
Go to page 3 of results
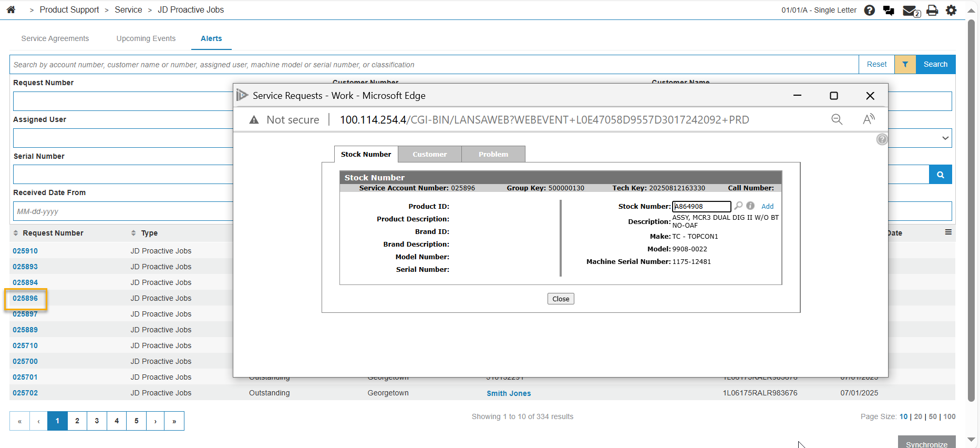point(97,421)
